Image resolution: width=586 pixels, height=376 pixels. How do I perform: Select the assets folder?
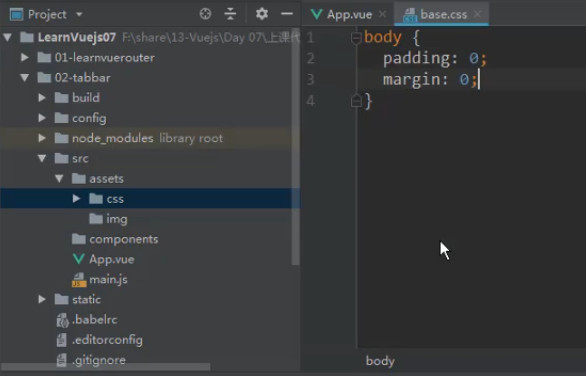point(106,179)
